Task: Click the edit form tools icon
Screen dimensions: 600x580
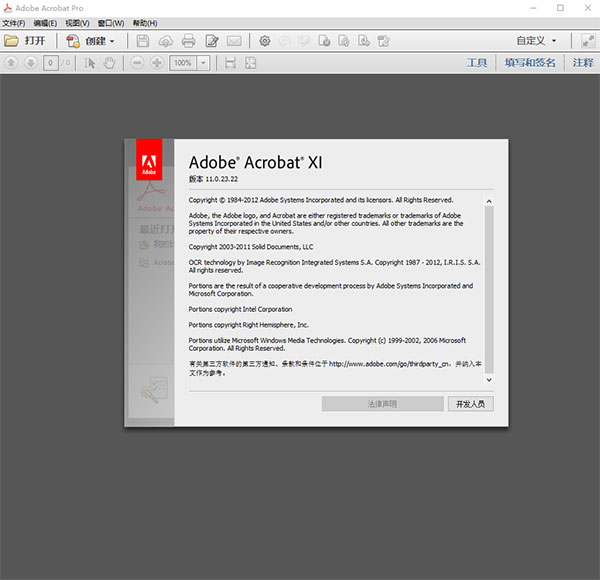Action: point(383,41)
